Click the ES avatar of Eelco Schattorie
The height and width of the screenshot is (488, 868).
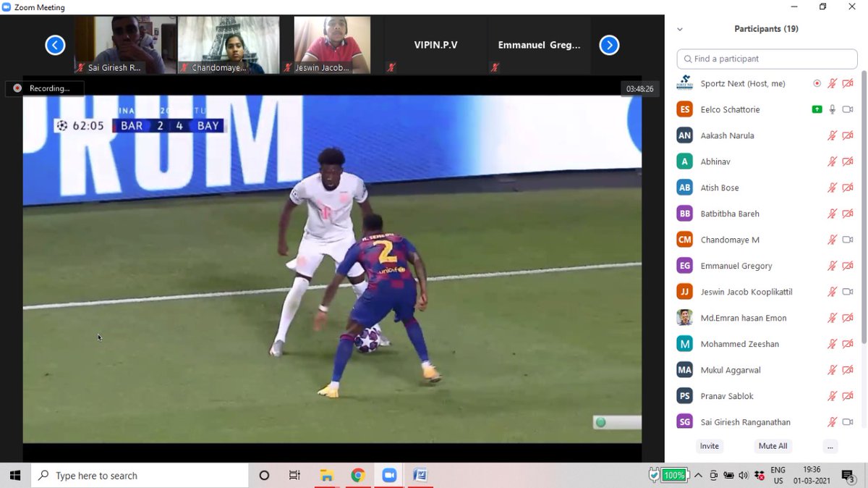[x=684, y=109]
